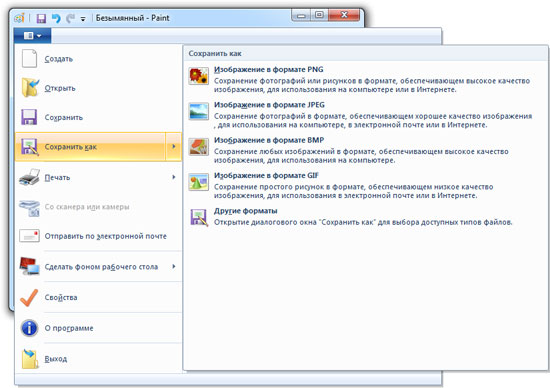Click the Безымянный - Paint window title
The height and width of the screenshot is (388, 550).
click(133, 18)
